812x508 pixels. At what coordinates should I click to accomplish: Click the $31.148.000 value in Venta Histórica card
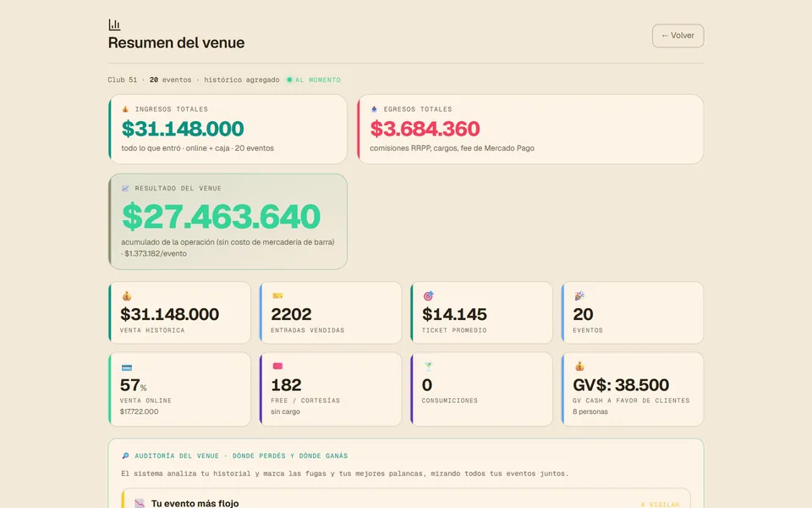[170, 314]
